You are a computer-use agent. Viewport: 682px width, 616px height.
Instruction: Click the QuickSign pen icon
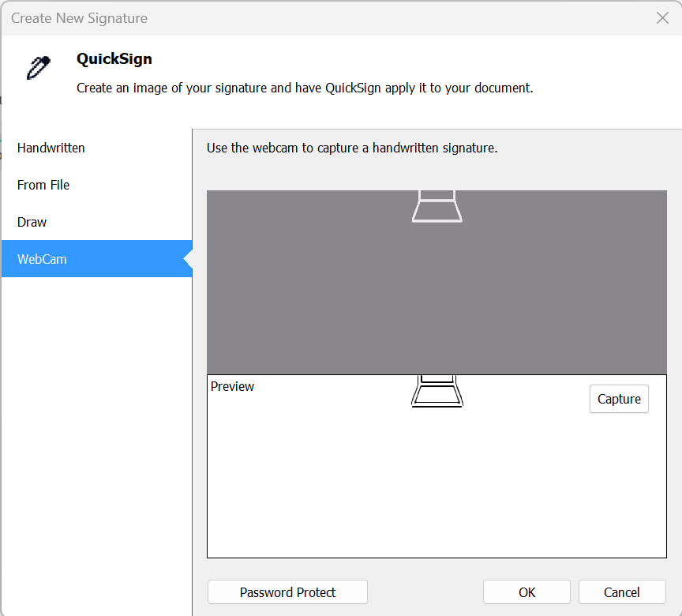39,67
